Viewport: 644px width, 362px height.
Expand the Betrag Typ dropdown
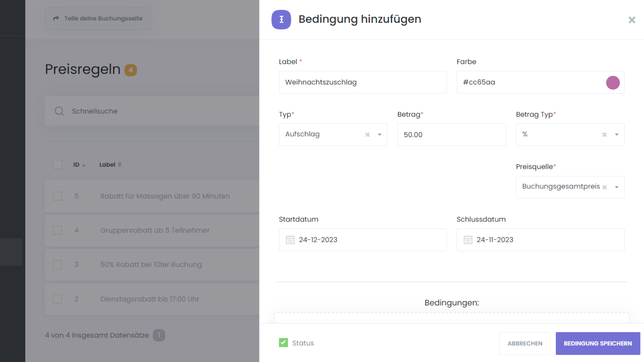pyautogui.click(x=616, y=134)
